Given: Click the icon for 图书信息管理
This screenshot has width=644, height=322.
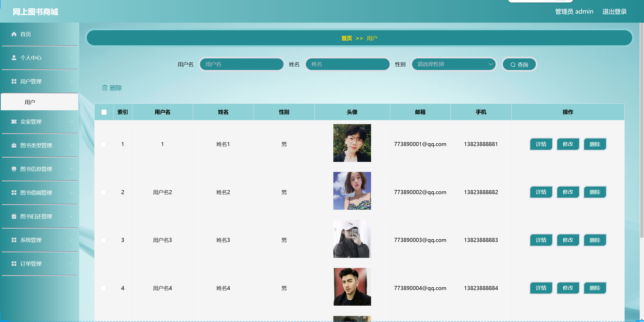Looking at the screenshot, I should point(14,169).
